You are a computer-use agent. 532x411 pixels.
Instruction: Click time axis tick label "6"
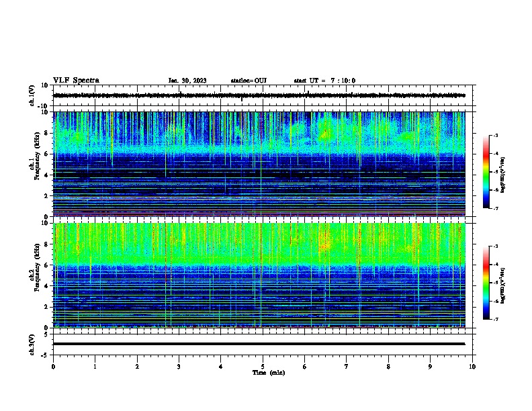(x=304, y=367)
